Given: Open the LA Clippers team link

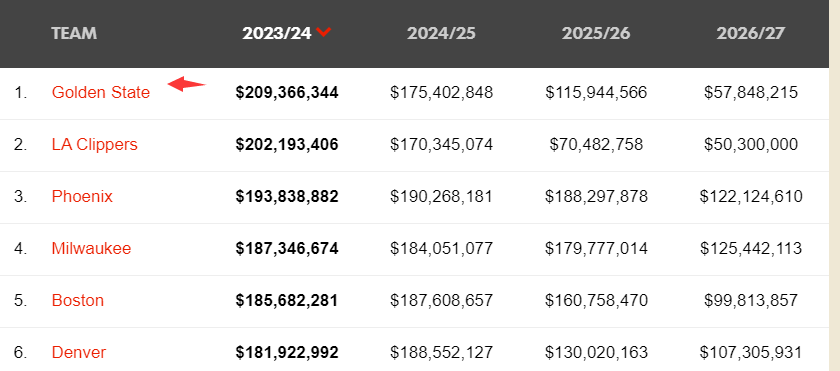Looking at the screenshot, I should coord(94,145).
